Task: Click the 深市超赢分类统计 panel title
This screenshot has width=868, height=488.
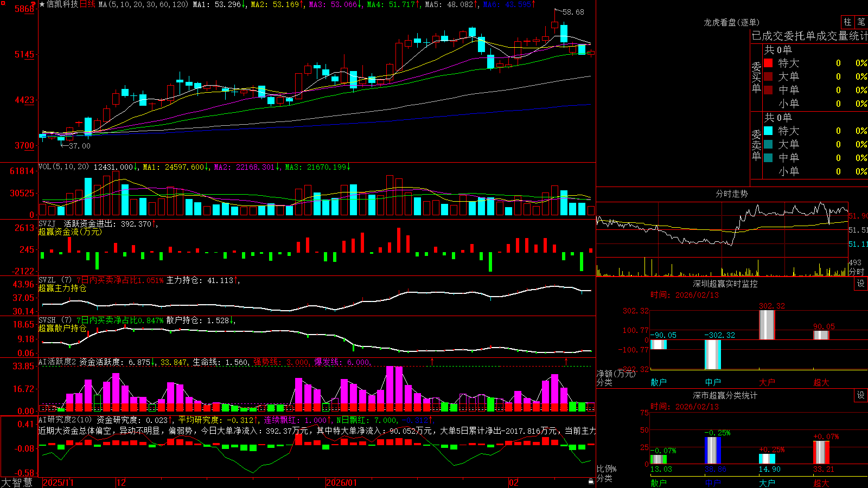Action: pos(725,395)
